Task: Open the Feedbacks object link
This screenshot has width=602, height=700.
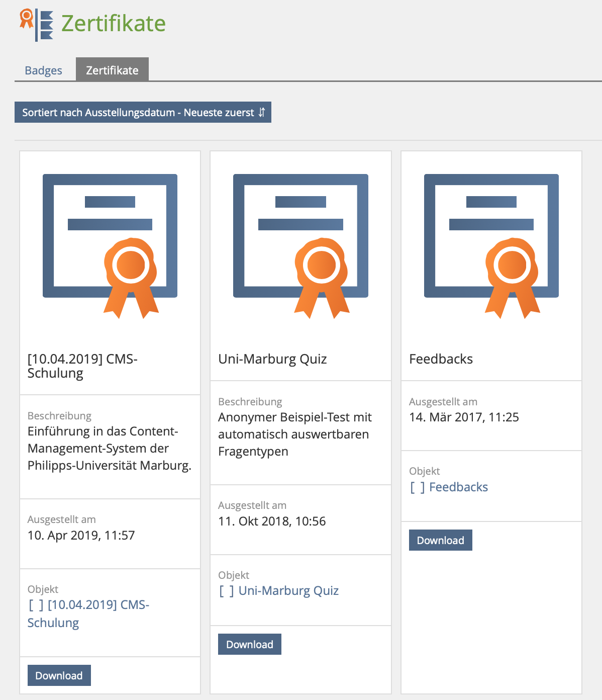Action: [458, 487]
